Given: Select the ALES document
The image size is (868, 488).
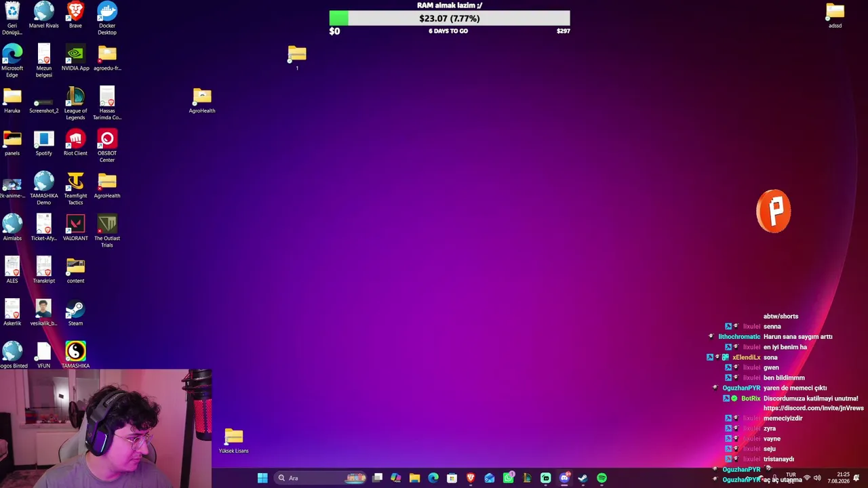Looking at the screenshot, I should point(12,270).
